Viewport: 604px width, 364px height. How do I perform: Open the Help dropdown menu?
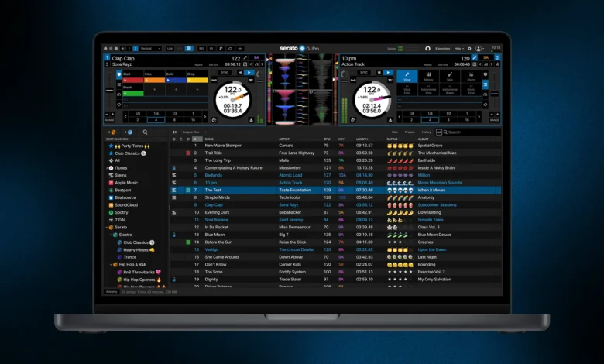pyautogui.click(x=459, y=49)
